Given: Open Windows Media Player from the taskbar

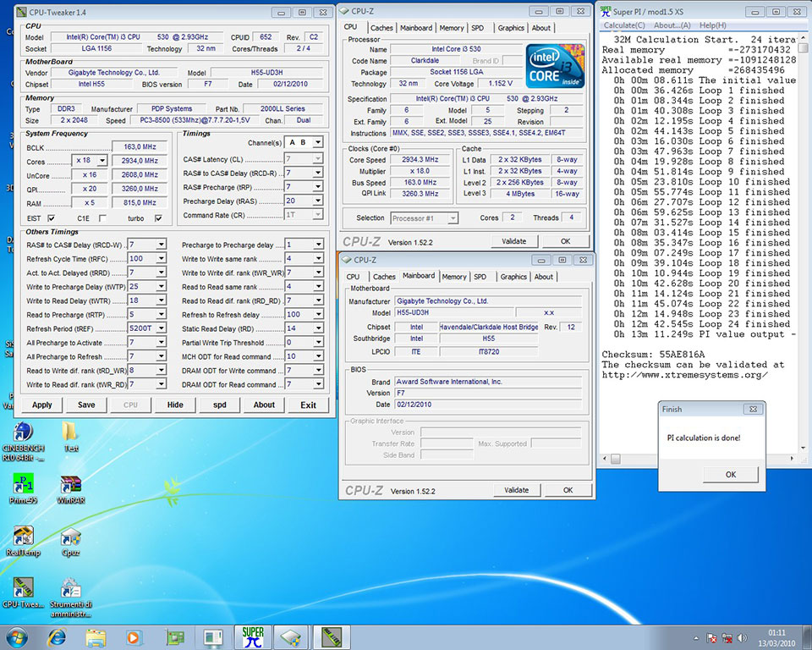Looking at the screenshot, I should [133, 637].
